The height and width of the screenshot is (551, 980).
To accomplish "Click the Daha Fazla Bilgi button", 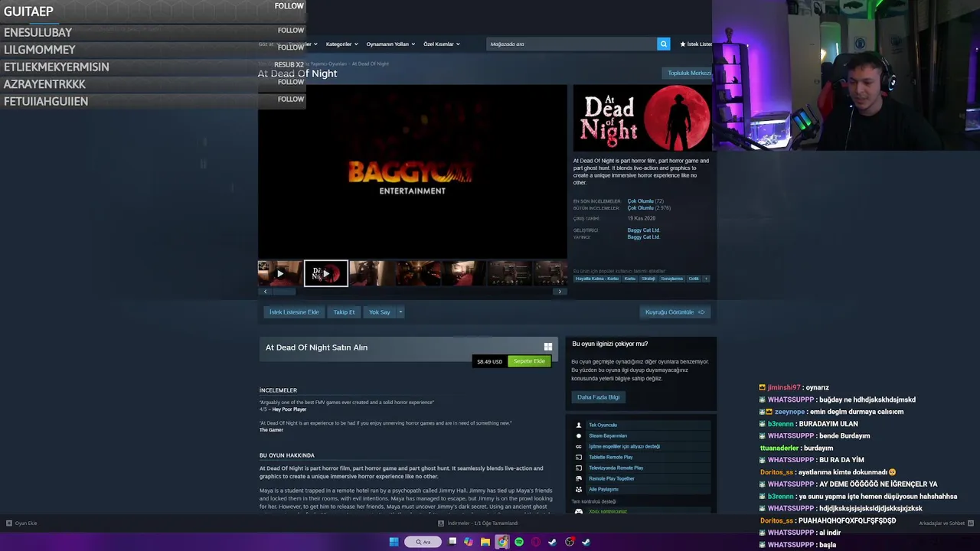I will click(x=599, y=397).
